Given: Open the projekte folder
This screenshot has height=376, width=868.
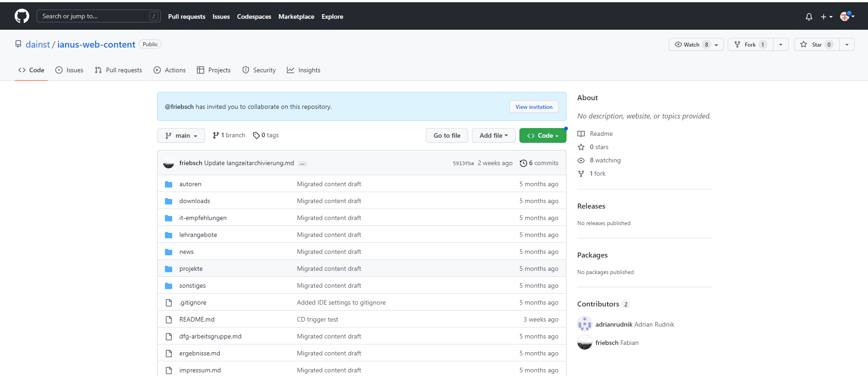Looking at the screenshot, I should [x=191, y=269].
